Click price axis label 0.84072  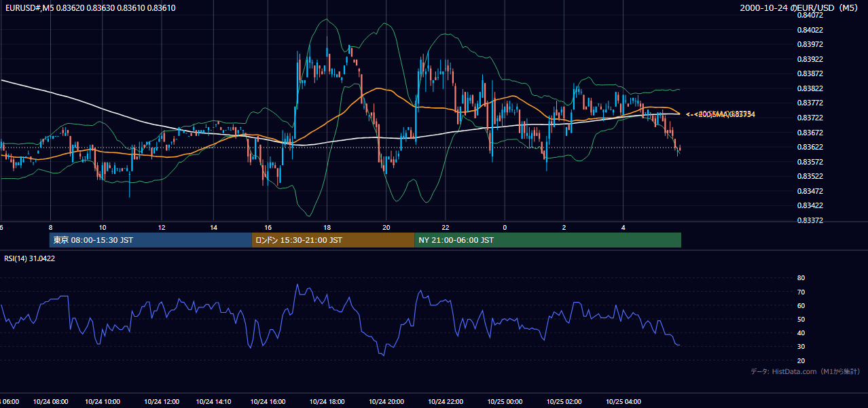(x=810, y=15)
